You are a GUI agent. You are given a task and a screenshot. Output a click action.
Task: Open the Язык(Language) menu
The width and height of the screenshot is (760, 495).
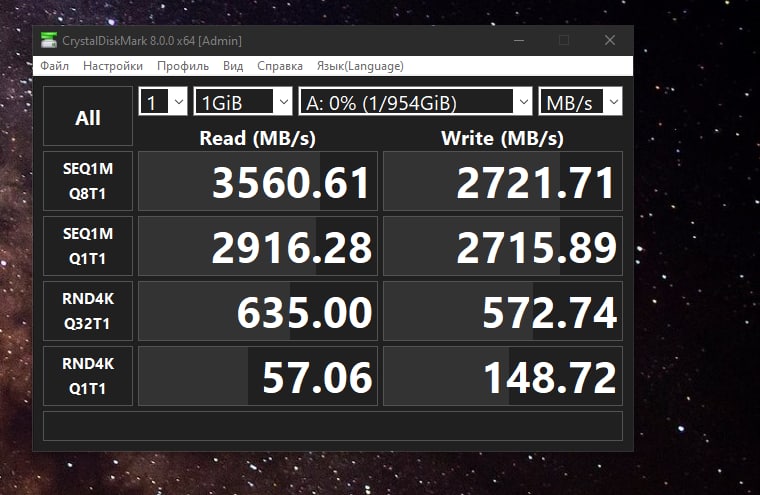point(360,66)
